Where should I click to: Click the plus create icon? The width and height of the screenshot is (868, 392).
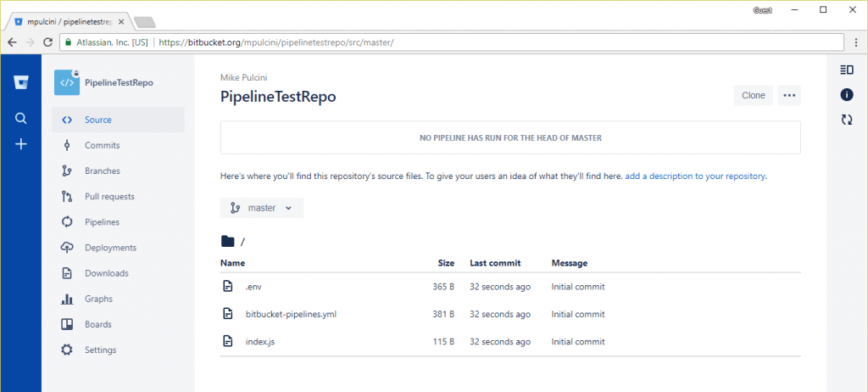pyautogui.click(x=21, y=144)
